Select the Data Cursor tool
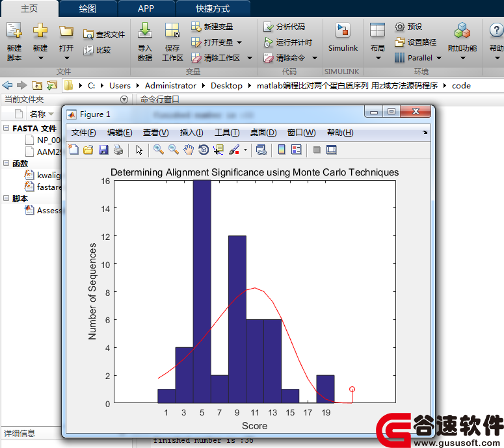 pyautogui.click(x=219, y=150)
